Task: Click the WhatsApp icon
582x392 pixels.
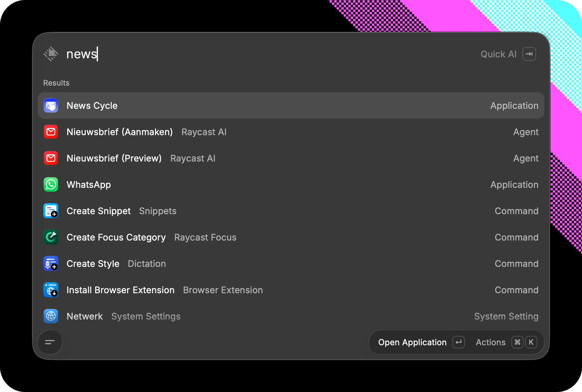Action: point(51,184)
